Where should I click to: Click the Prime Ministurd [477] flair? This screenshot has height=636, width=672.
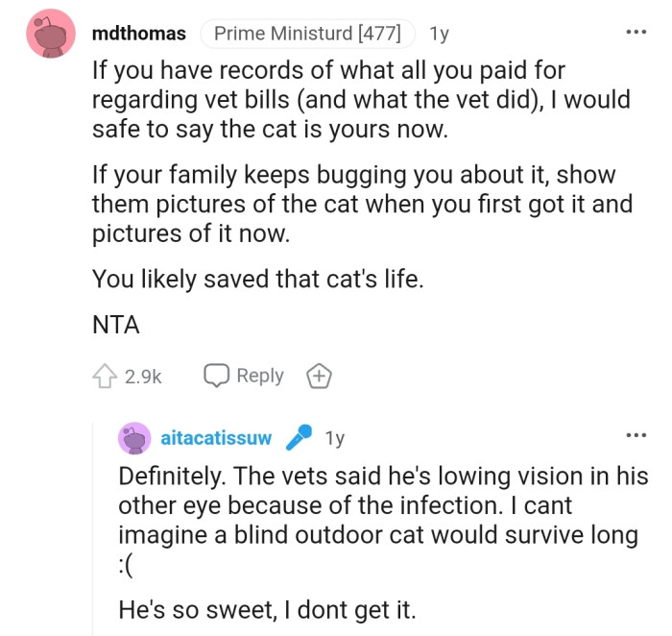click(x=307, y=34)
